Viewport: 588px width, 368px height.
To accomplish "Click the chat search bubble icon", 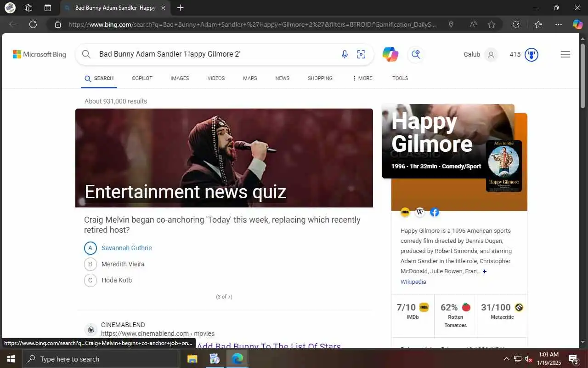I will 416,54.
